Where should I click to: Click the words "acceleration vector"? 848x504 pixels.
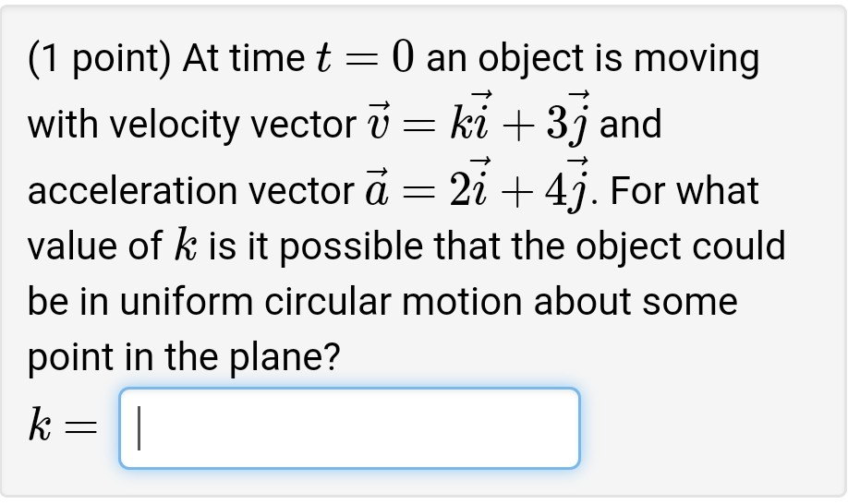point(186,191)
